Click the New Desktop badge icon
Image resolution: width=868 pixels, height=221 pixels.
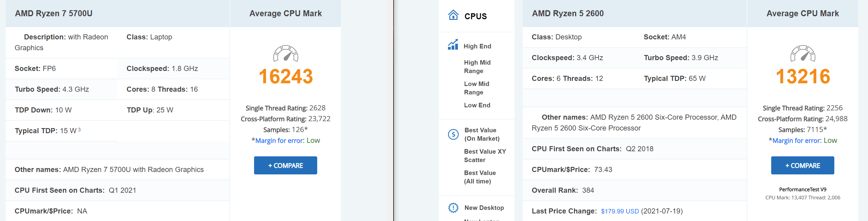coord(453,207)
